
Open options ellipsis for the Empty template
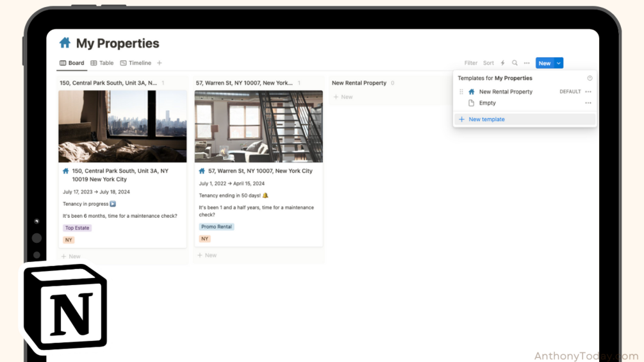pyautogui.click(x=588, y=103)
